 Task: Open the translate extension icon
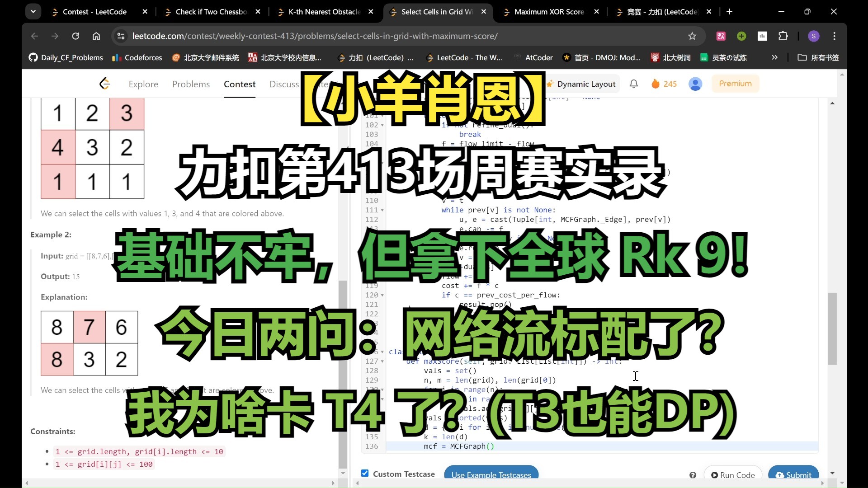coord(721,36)
